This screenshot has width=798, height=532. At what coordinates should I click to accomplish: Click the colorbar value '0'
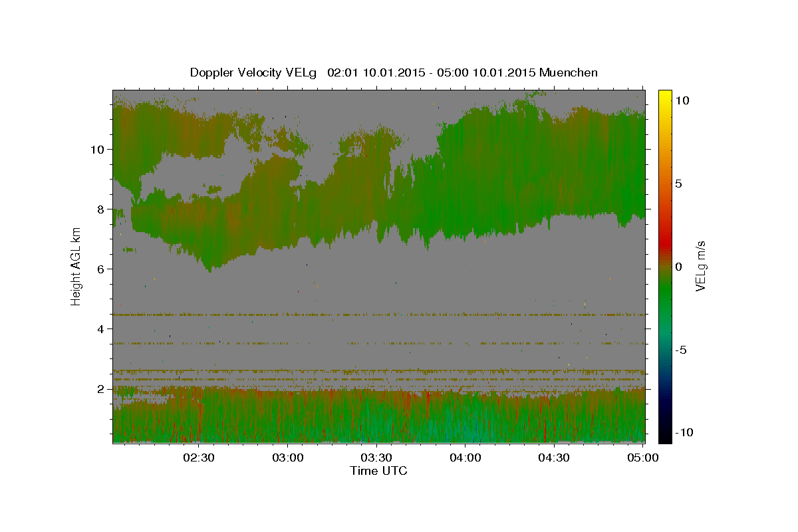[x=678, y=267]
